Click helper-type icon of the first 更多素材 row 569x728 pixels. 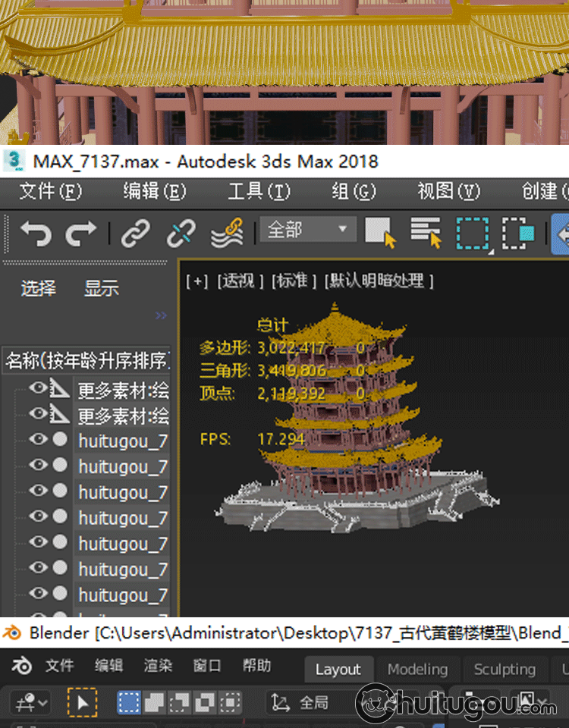(x=60, y=388)
